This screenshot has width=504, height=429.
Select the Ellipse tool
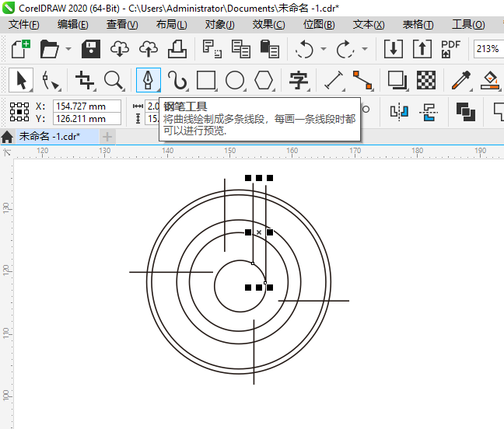point(235,80)
